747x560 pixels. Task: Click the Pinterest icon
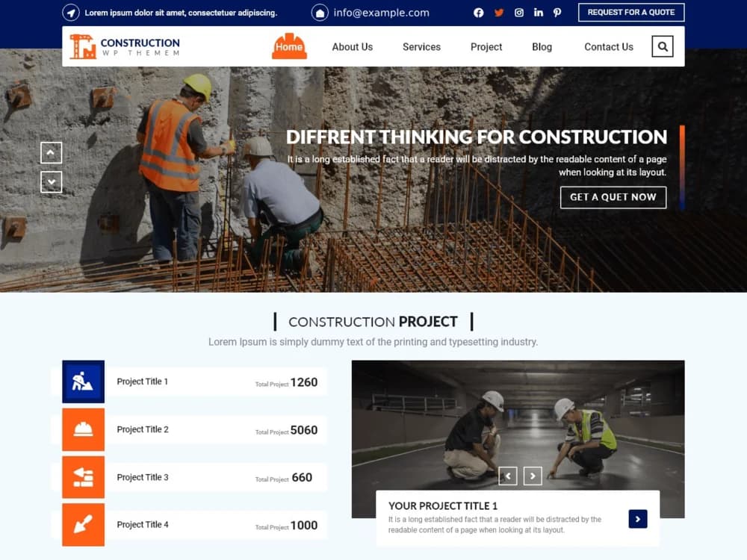pyautogui.click(x=557, y=13)
